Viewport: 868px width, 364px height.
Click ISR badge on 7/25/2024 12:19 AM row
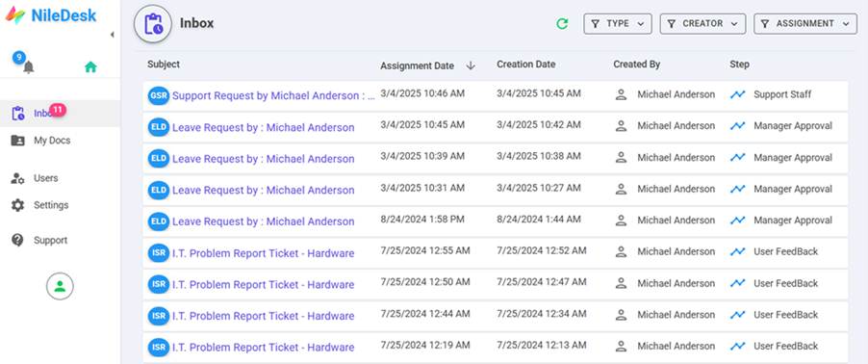(x=159, y=348)
